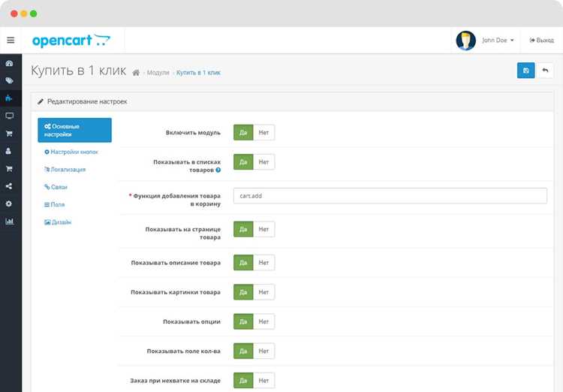563x392 pixels.
Task: Set Показывать описание товара to Нет
Action: click(x=263, y=263)
